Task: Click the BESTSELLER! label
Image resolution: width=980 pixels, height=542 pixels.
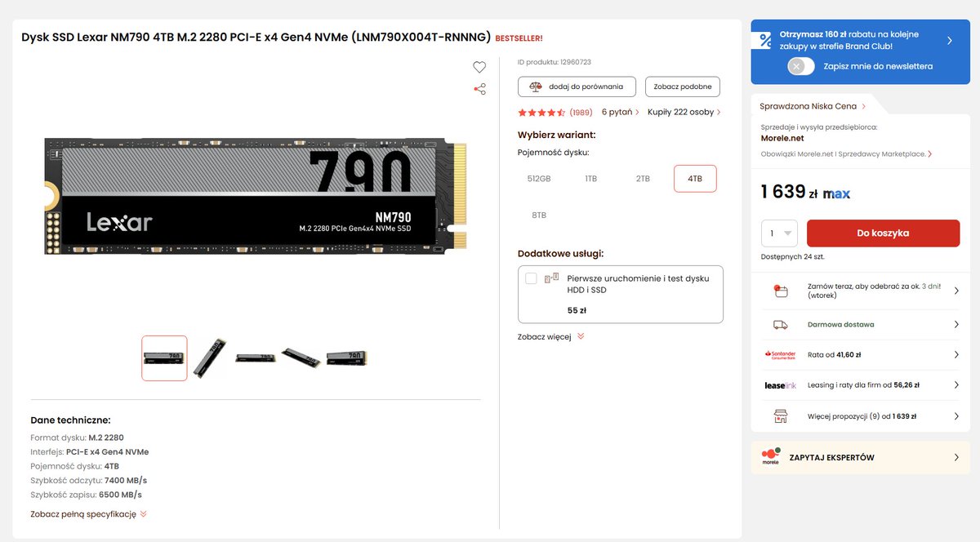Action: (x=519, y=38)
